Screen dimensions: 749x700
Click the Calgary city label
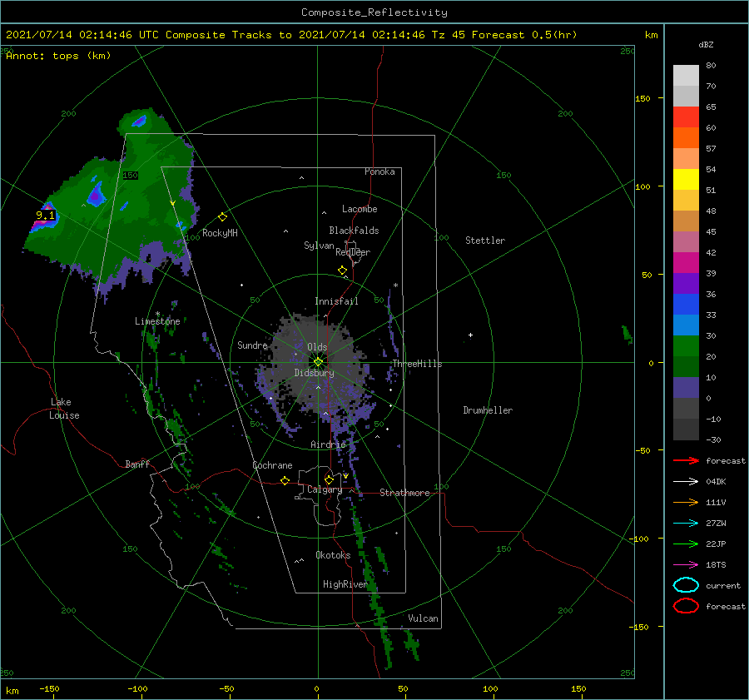click(325, 489)
